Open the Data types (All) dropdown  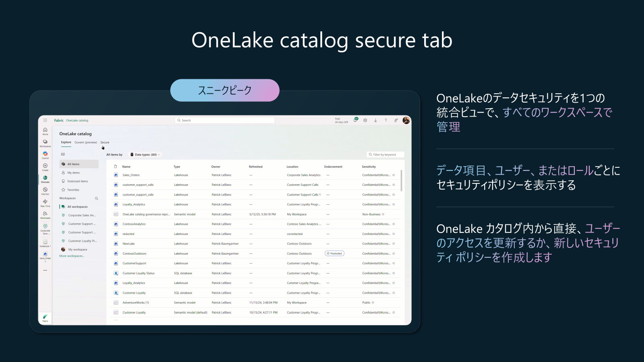click(x=145, y=154)
